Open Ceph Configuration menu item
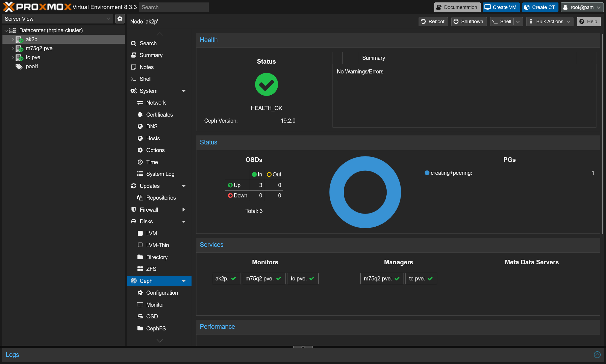 159,293
